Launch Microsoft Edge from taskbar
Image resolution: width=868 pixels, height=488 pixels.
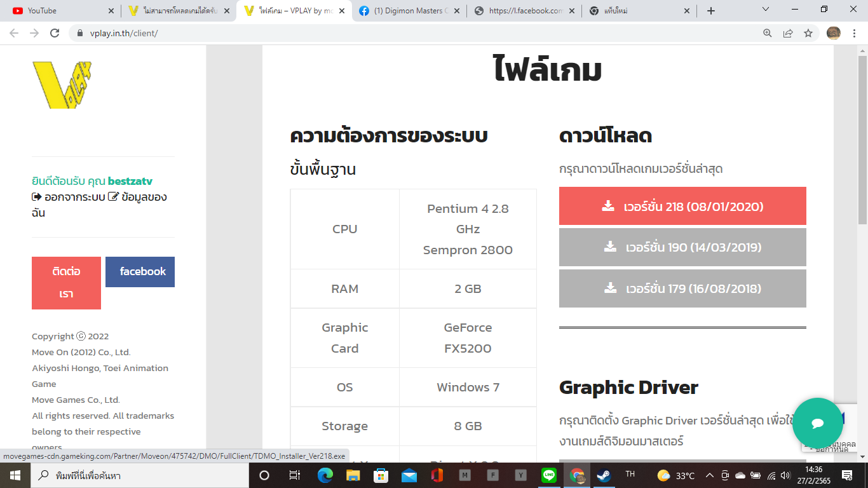(325, 475)
